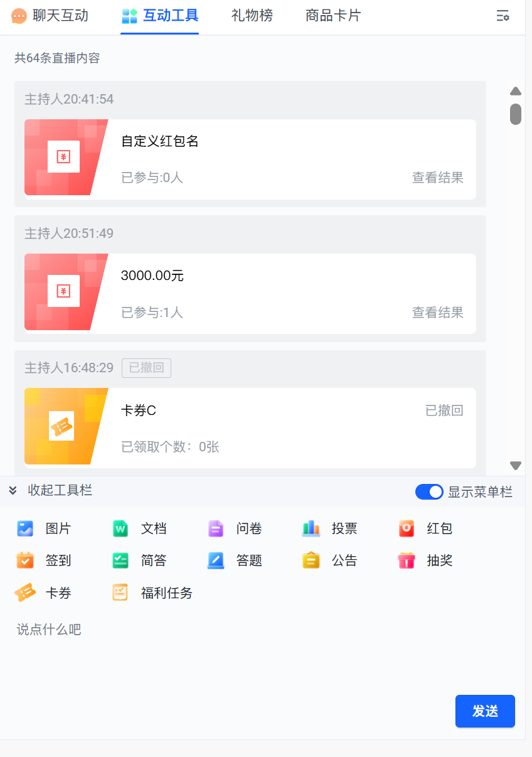This screenshot has height=757, width=532.
Task: Click the chat bubble icon beside 聊天互动
Action: pyautogui.click(x=19, y=16)
